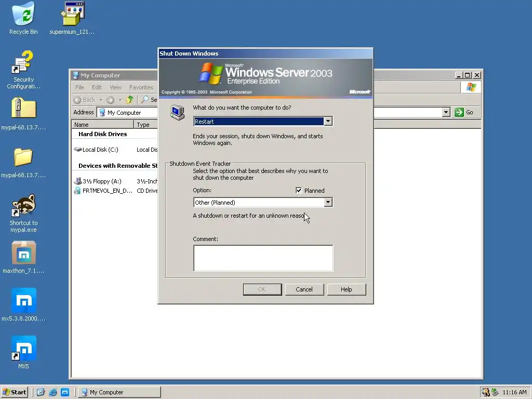
Task: Open the Restart action dropdown
Action: coord(328,121)
